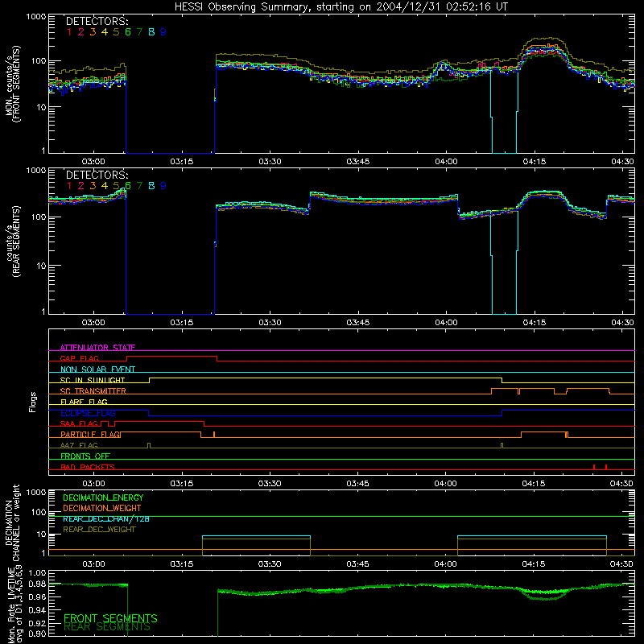Select red detector 1 in front segments legend
This screenshot has width=644, height=644.
coord(69,32)
